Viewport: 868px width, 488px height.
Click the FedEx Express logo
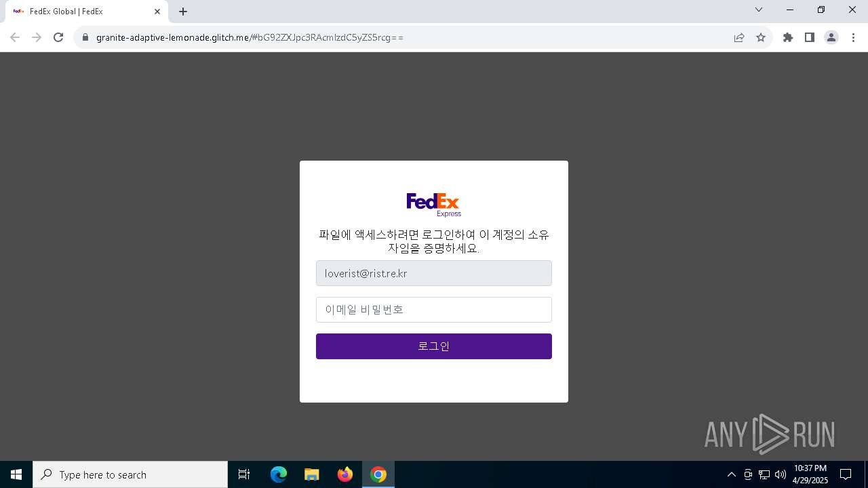point(434,205)
